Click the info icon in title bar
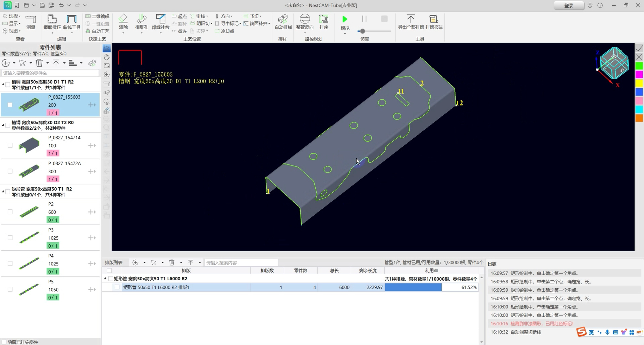Image resolution: width=644 pixels, height=345 pixels. click(x=600, y=5)
